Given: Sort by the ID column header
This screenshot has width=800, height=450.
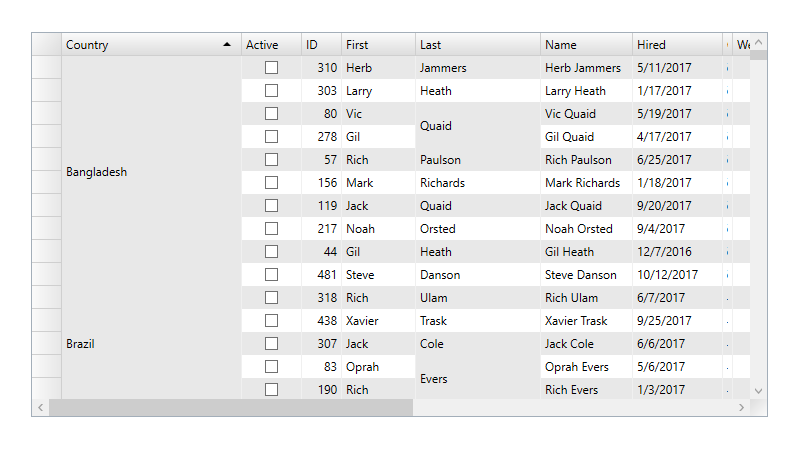Looking at the screenshot, I should coord(321,45).
